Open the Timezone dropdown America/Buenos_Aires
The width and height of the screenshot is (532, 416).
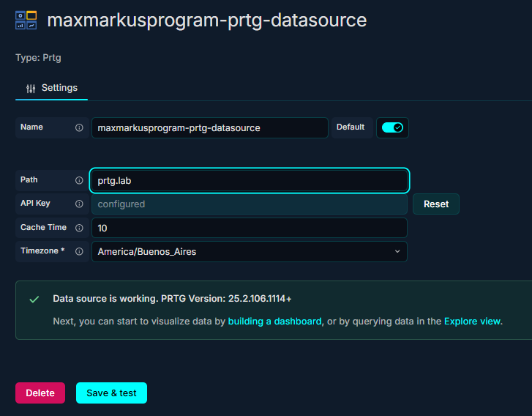click(250, 252)
